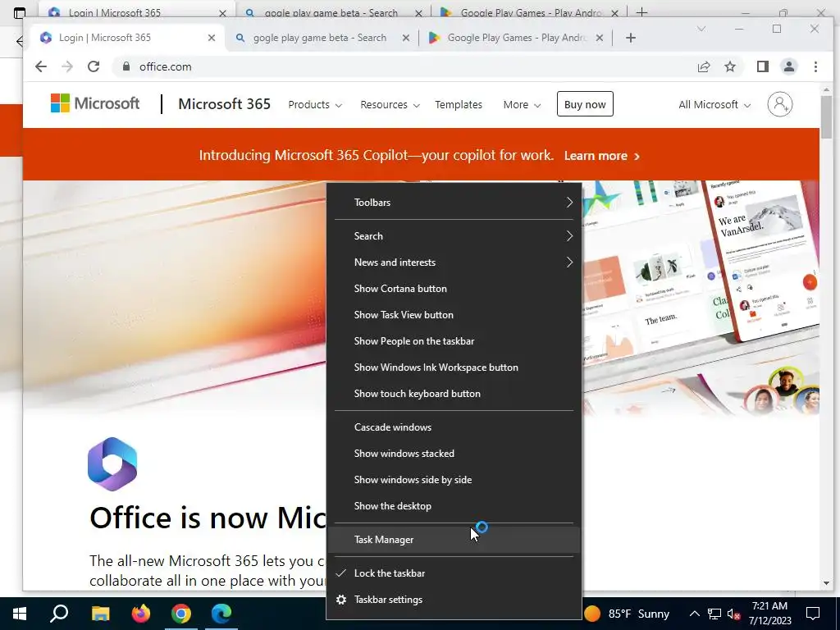The height and width of the screenshot is (630, 840).
Task: Click the sign-in account icon
Action: click(779, 104)
